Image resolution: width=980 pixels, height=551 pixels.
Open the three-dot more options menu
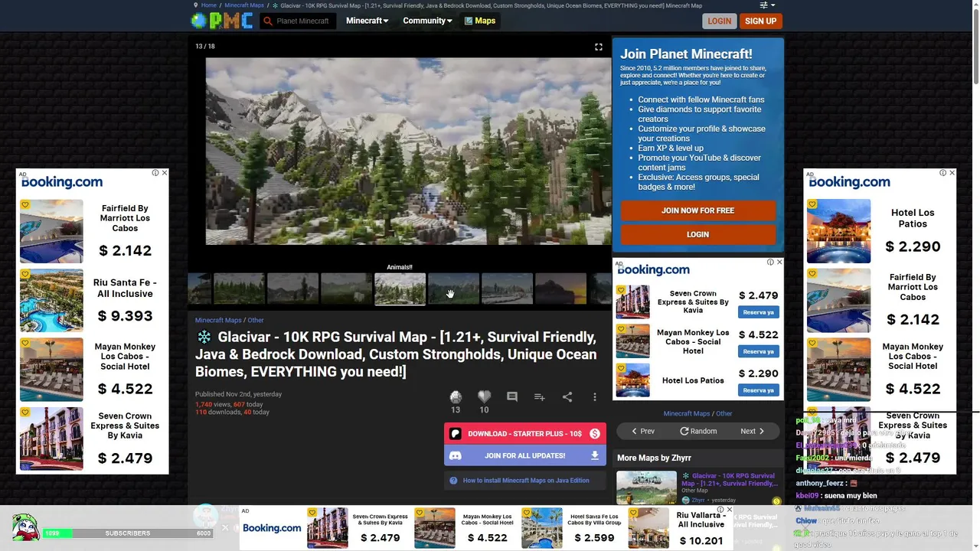595,396
